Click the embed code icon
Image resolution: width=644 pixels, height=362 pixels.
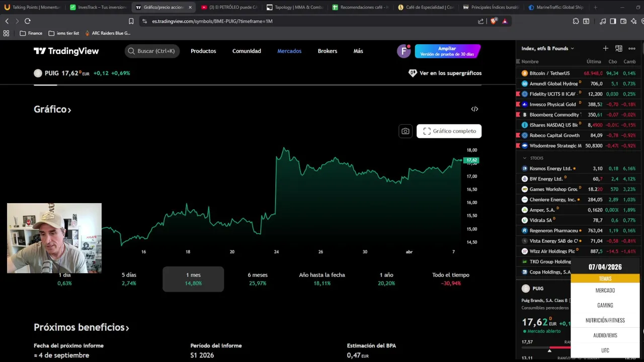click(x=474, y=109)
